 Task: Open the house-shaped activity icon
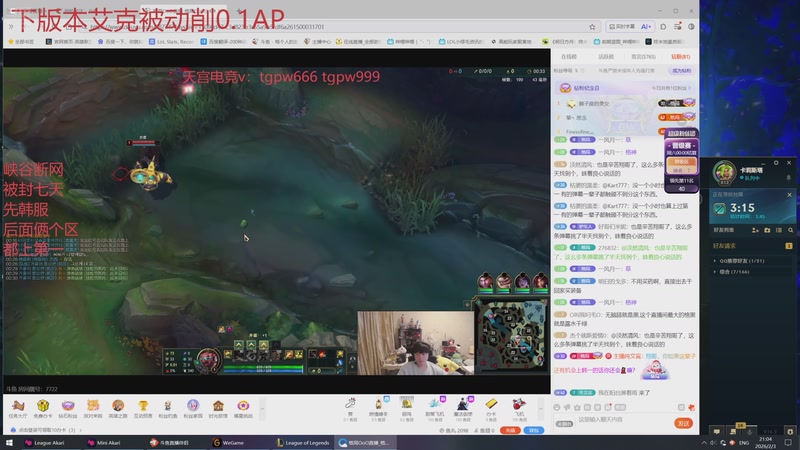pos(218,408)
